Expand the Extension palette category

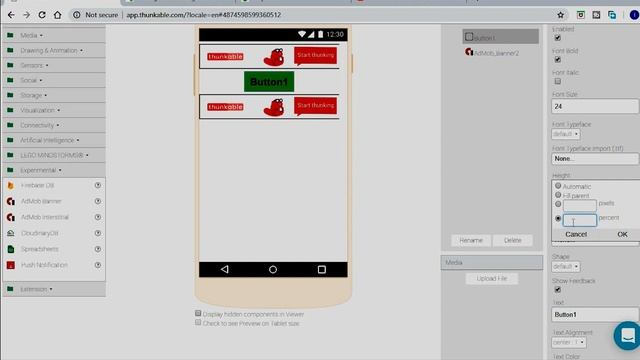[x=54, y=289]
